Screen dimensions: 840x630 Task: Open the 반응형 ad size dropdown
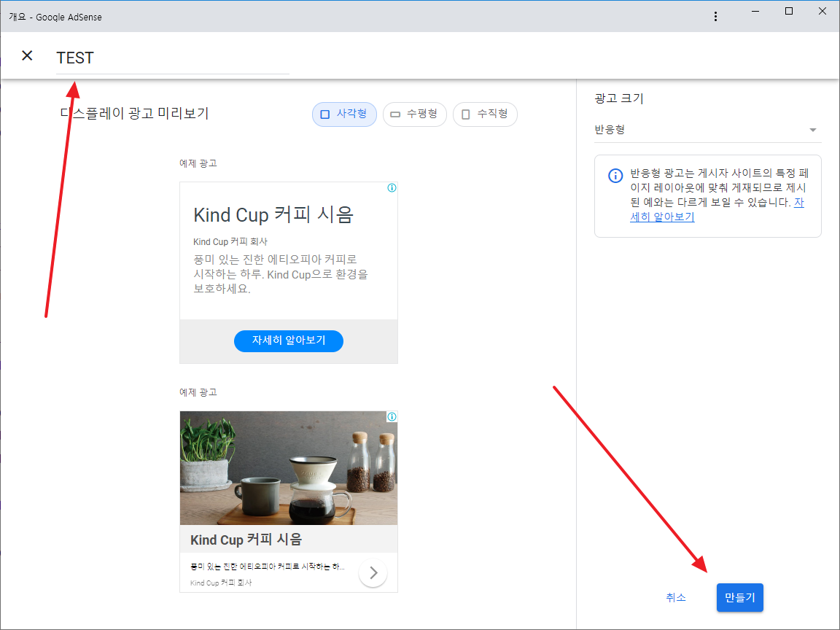coord(708,130)
